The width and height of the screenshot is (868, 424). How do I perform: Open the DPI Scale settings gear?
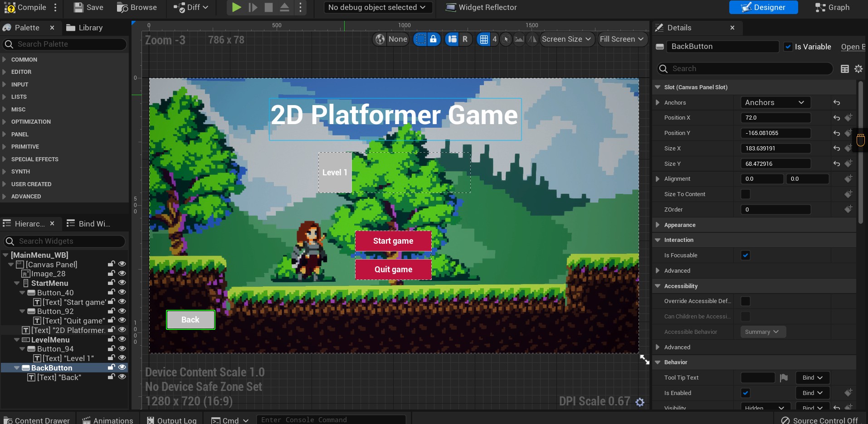pyautogui.click(x=640, y=402)
